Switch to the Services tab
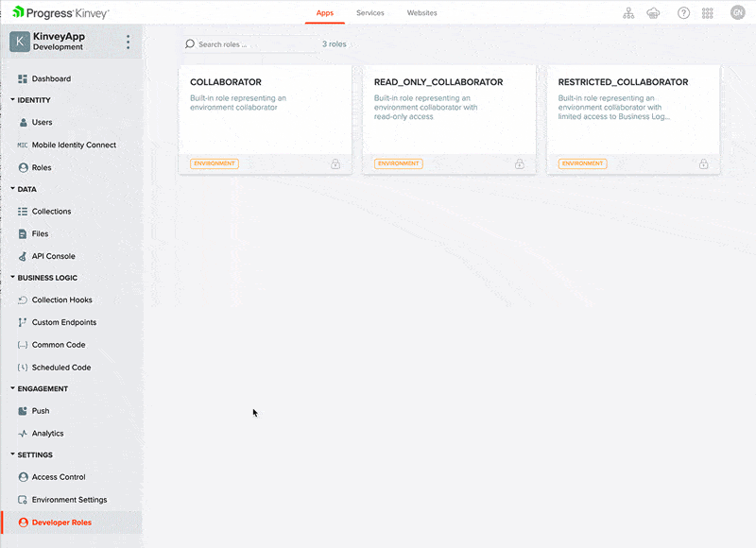 369,13
